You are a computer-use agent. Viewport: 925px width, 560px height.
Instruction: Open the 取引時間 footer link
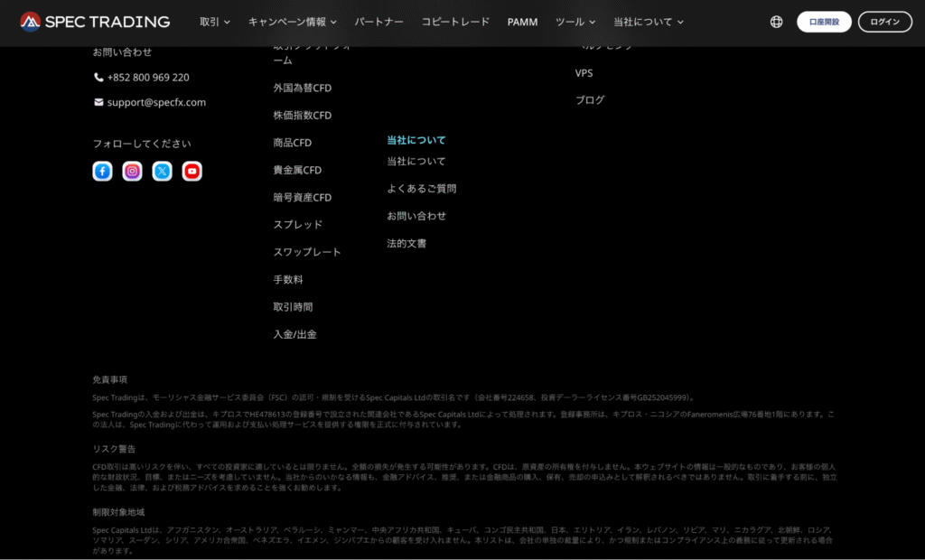[x=293, y=307]
